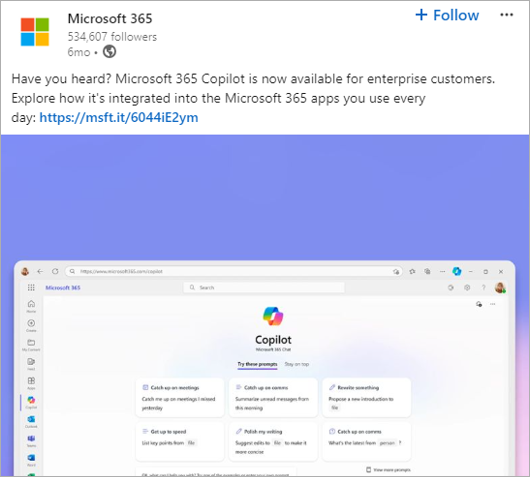
Task: Switch to the Stay on top tab
Action: pos(297,364)
